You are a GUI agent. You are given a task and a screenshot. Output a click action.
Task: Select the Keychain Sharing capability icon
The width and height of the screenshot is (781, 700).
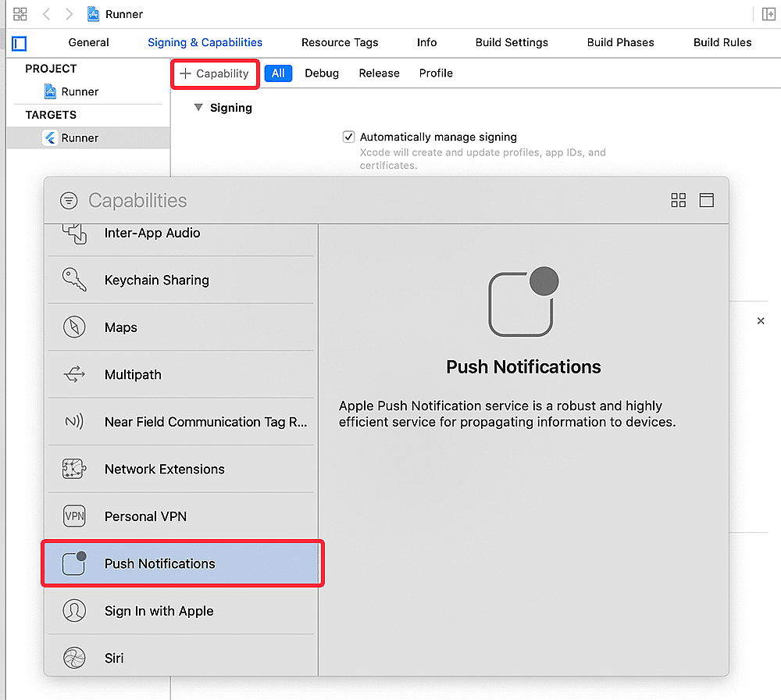(74, 280)
